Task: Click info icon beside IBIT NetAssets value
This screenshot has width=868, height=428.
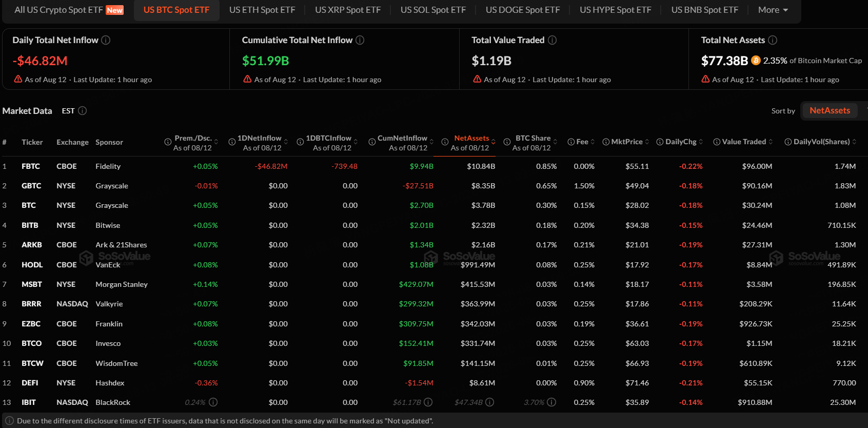Action: tap(490, 402)
